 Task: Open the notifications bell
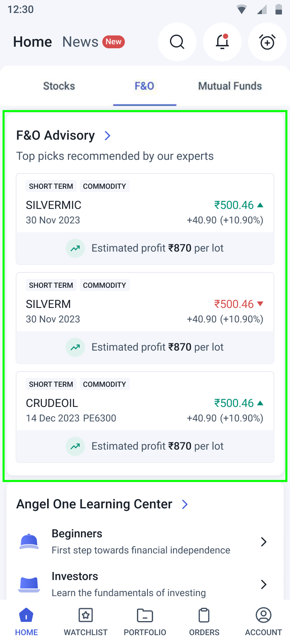pos(222,42)
